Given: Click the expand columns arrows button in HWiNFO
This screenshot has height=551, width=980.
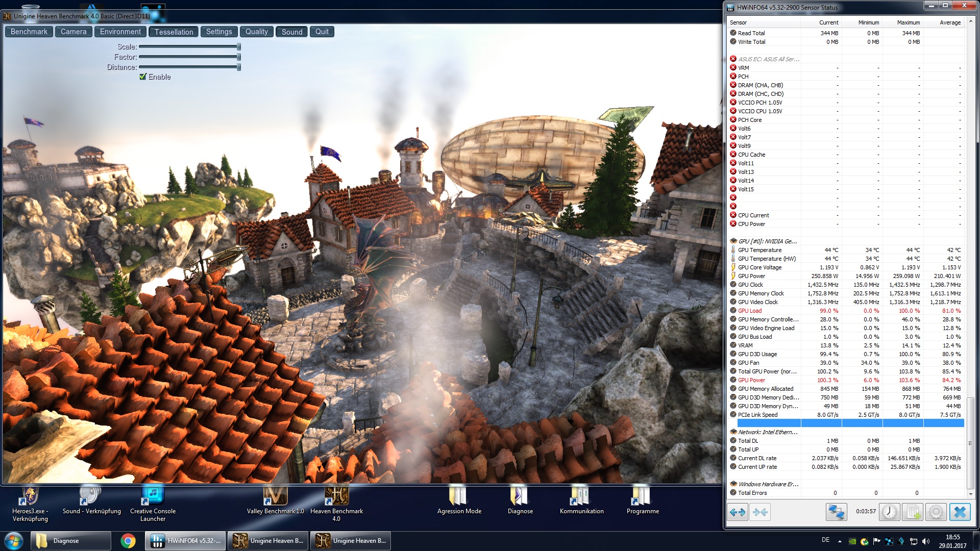Looking at the screenshot, I should tap(738, 512).
